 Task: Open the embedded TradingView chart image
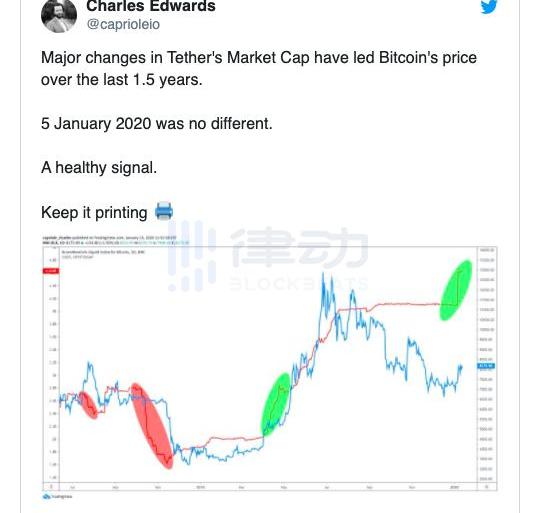pyautogui.click(x=270, y=367)
